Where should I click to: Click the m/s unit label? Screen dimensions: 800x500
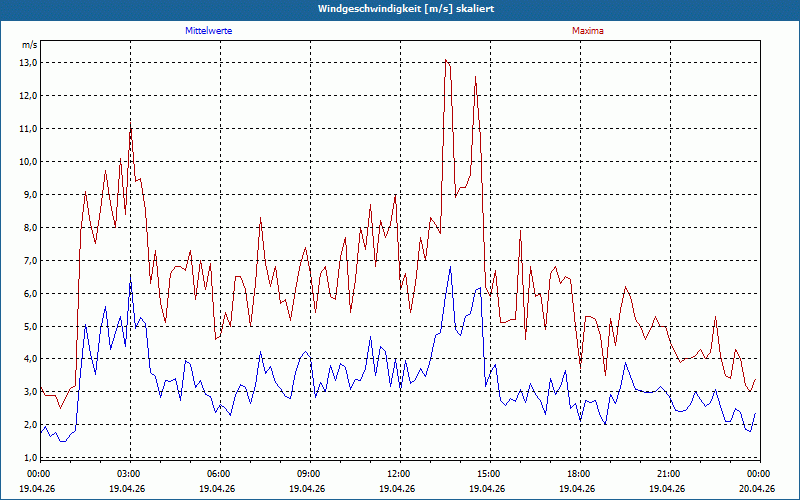pos(29,45)
